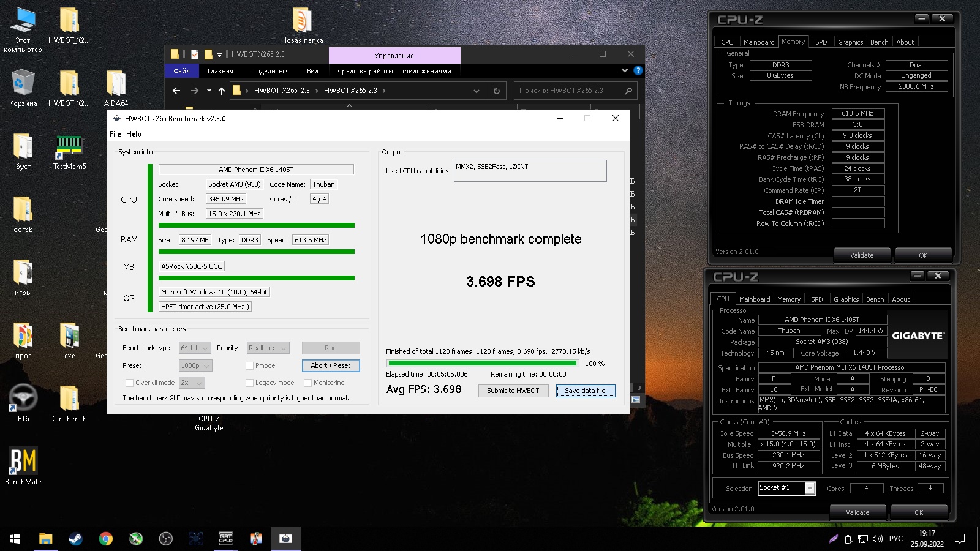Click the HWBOT_X265_2.3 breadcrumb in address bar
The height and width of the screenshot is (551, 980).
click(x=282, y=91)
